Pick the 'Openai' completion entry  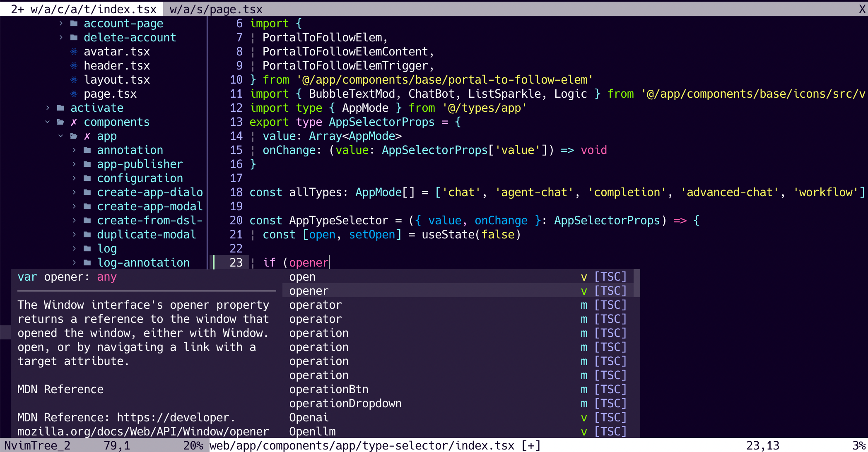click(309, 418)
